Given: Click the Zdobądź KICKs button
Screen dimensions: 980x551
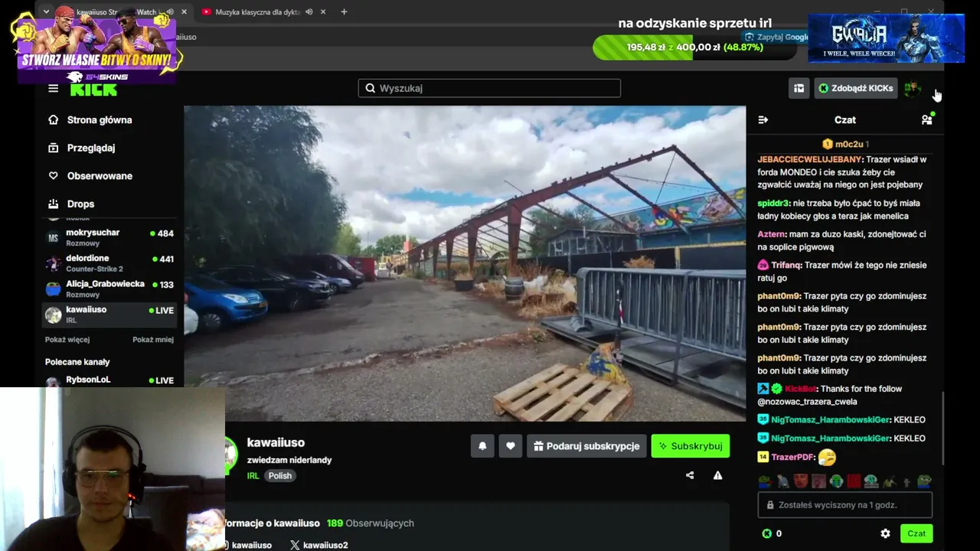Looking at the screenshot, I should tap(855, 88).
